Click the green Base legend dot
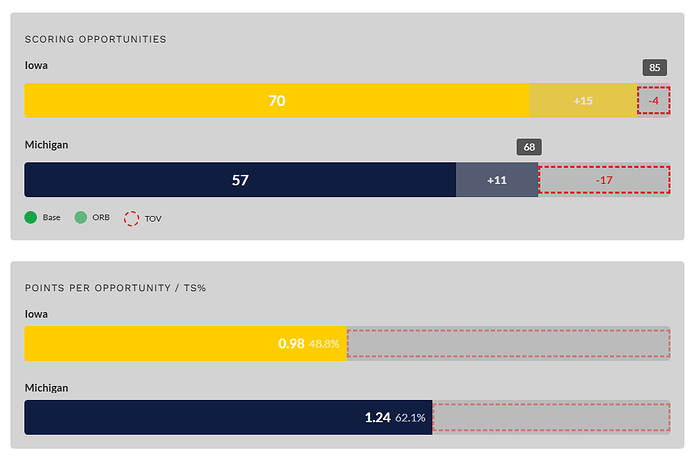Image resolution: width=690 pixels, height=463 pixels. click(x=31, y=216)
